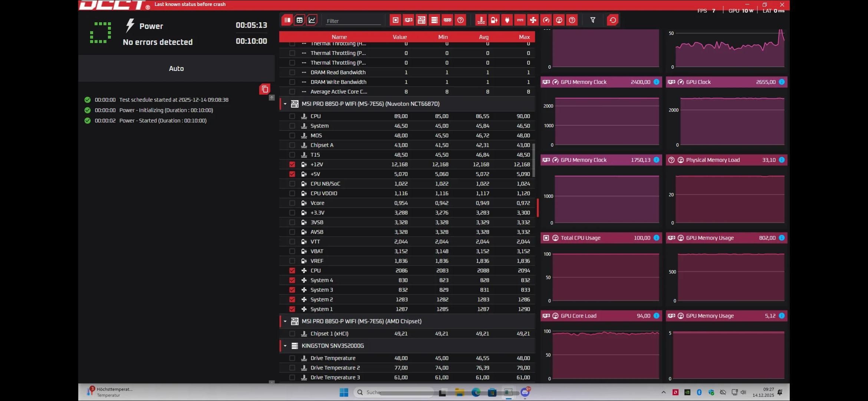Switch to the graph view mode
This screenshot has height=401, width=868.
pyautogui.click(x=312, y=20)
